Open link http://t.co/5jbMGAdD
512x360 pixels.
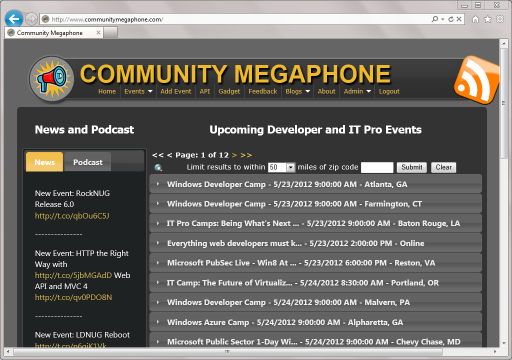tap(73, 275)
